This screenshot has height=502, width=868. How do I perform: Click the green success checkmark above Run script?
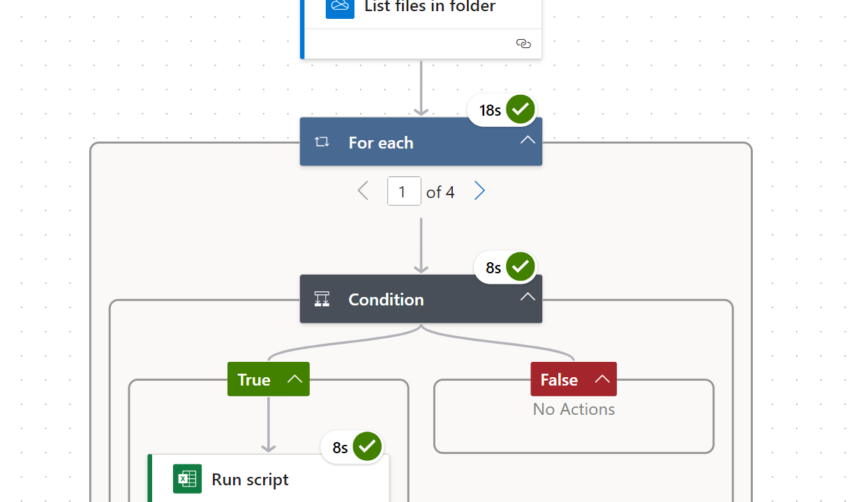(367, 447)
